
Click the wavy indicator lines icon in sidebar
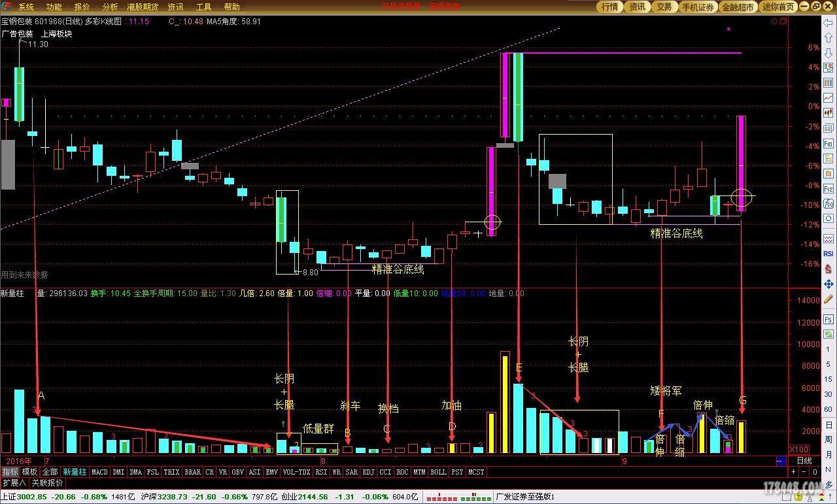click(828, 238)
